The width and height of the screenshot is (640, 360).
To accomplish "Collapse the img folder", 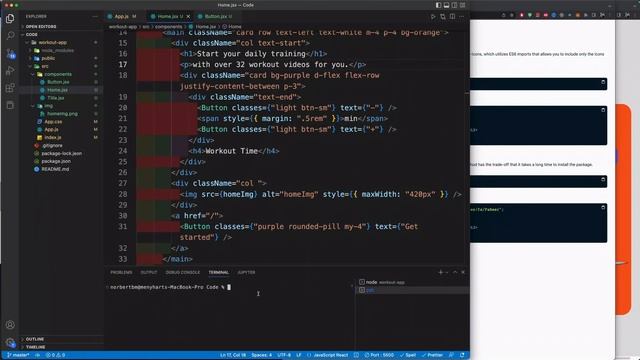I will click(x=48, y=106).
